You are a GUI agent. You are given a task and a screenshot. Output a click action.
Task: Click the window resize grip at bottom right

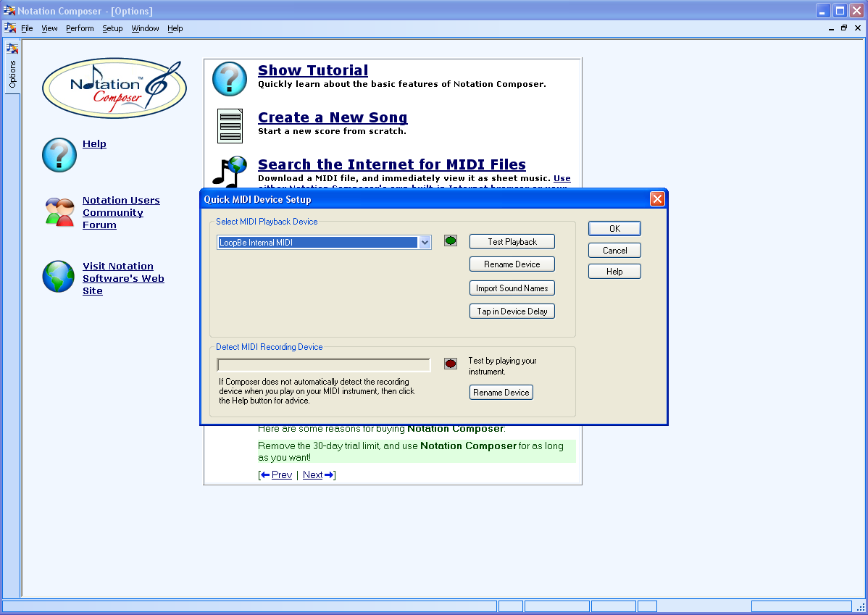(x=860, y=607)
